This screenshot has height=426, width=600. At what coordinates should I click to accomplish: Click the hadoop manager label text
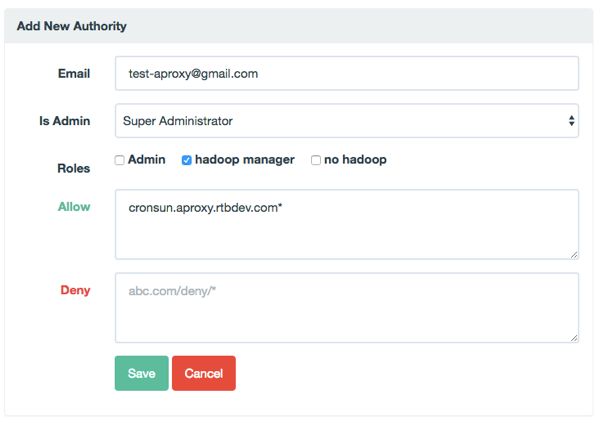point(245,160)
